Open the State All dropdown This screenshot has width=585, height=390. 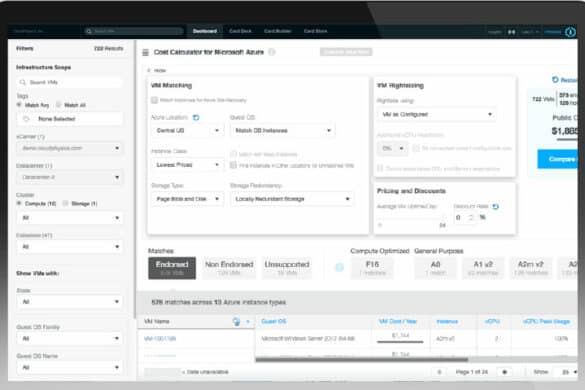click(69, 302)
